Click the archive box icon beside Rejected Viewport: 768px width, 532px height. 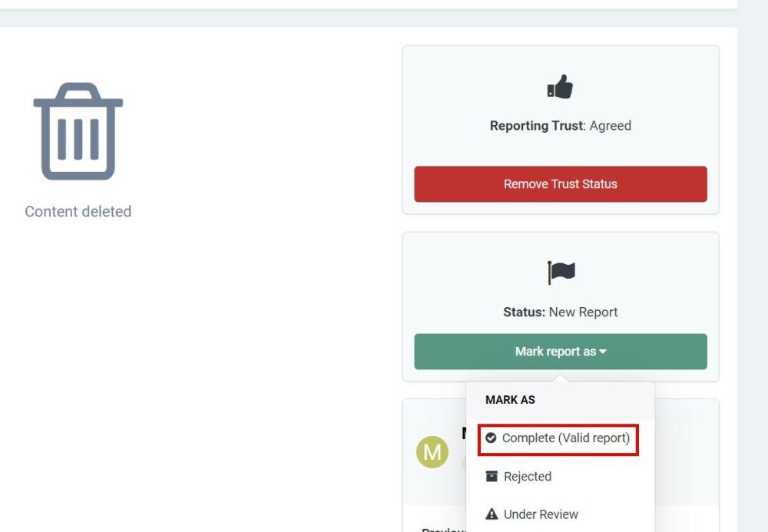point(492,477)
